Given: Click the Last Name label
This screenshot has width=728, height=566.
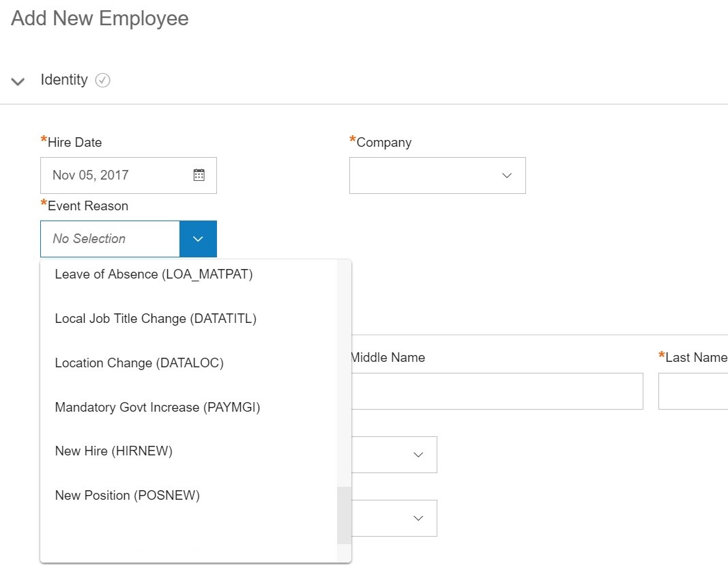Looking at the screenshot, I should tap(697, 357).
